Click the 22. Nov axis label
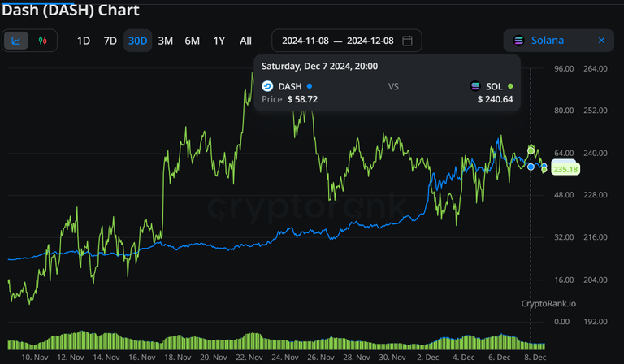 pyautogui.click(x=249, y=357)
